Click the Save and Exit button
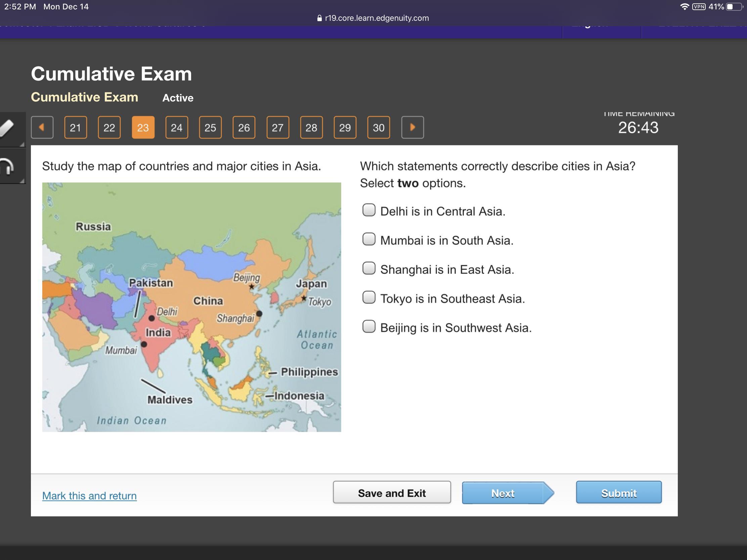Image resolution: width=747 pixels, height=560 pixels. tap(391, 493)
